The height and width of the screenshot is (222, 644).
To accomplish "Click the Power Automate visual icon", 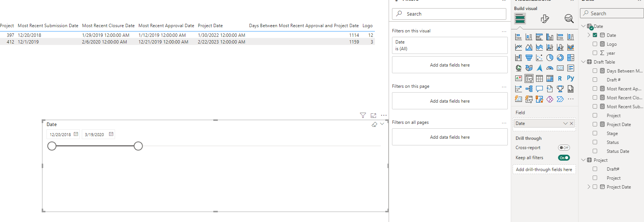I will click(560, 99).
